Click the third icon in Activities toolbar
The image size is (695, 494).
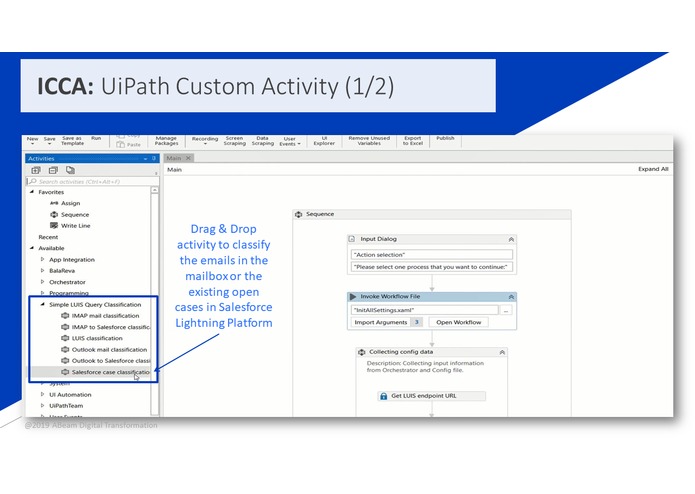[x=70, y=170]
